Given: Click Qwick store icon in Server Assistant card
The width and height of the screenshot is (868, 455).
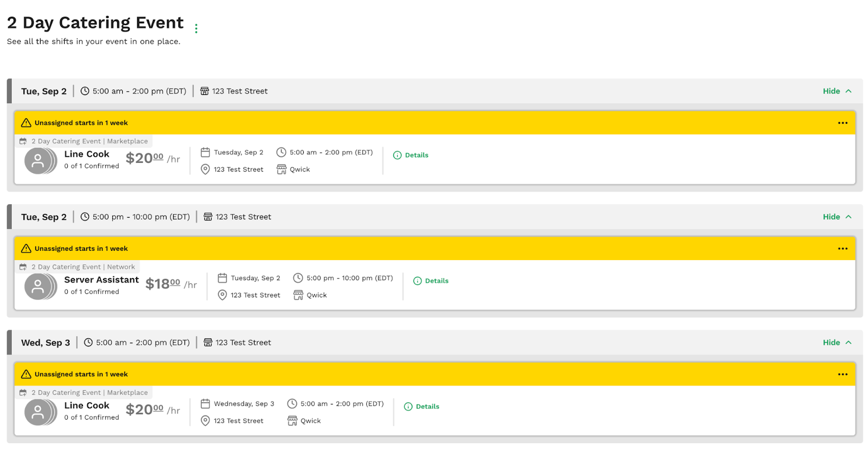Looking at the screenshot, I should 298,295.
